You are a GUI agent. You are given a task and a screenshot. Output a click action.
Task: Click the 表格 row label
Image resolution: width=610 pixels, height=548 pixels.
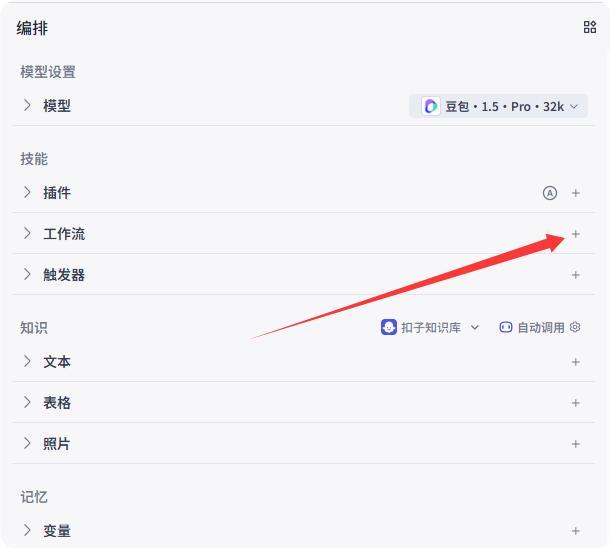pos(57,403)
